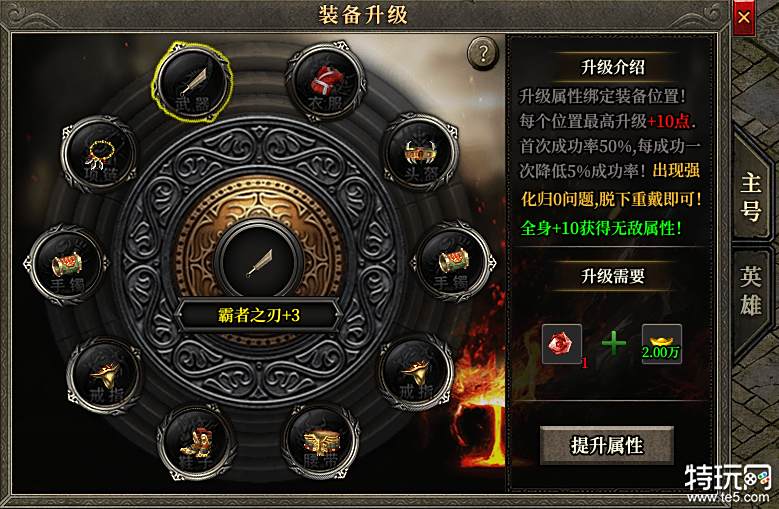Select the right ring (戒指) slot

coord(415,372)
